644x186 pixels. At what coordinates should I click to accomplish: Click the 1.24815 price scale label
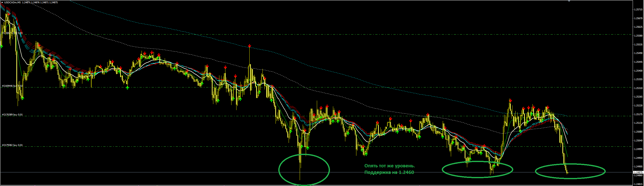tap(638, 184)
